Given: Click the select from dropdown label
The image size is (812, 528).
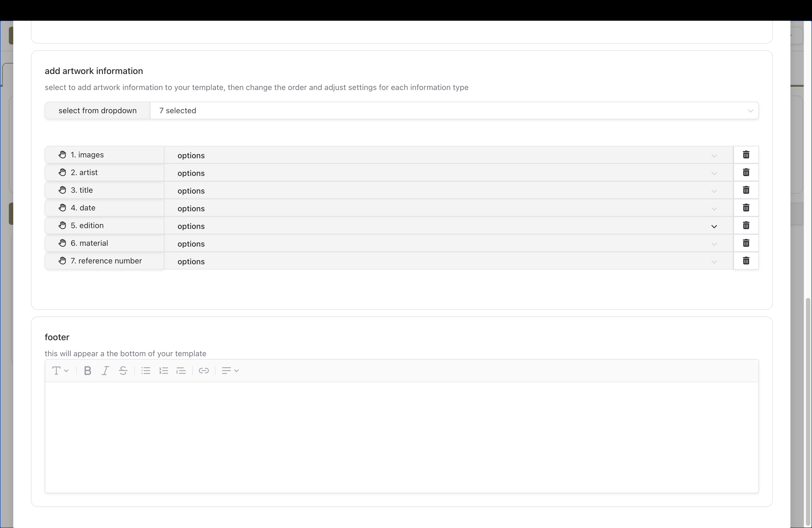Looking at the screenshot, I should pyautogui.click(x=97, y=110).
